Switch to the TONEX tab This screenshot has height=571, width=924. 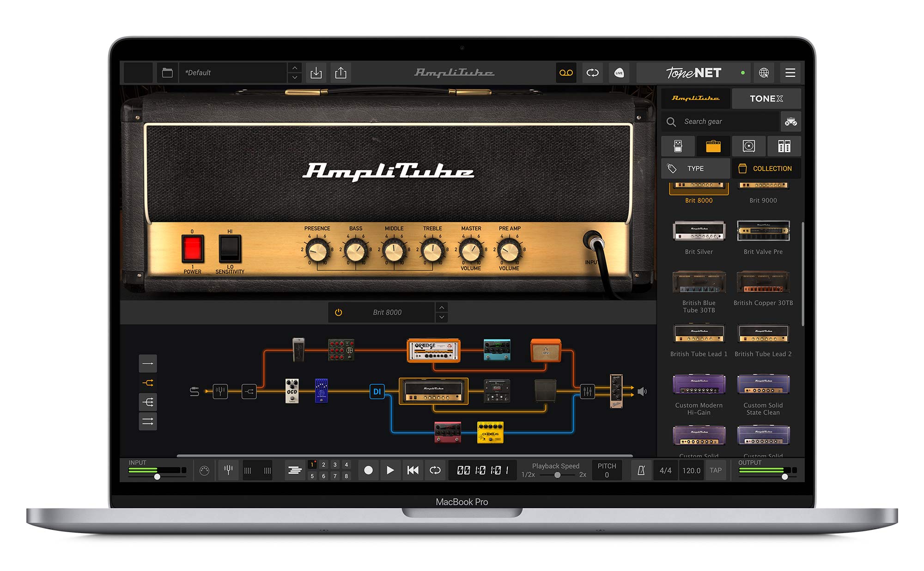coord(766,98)
